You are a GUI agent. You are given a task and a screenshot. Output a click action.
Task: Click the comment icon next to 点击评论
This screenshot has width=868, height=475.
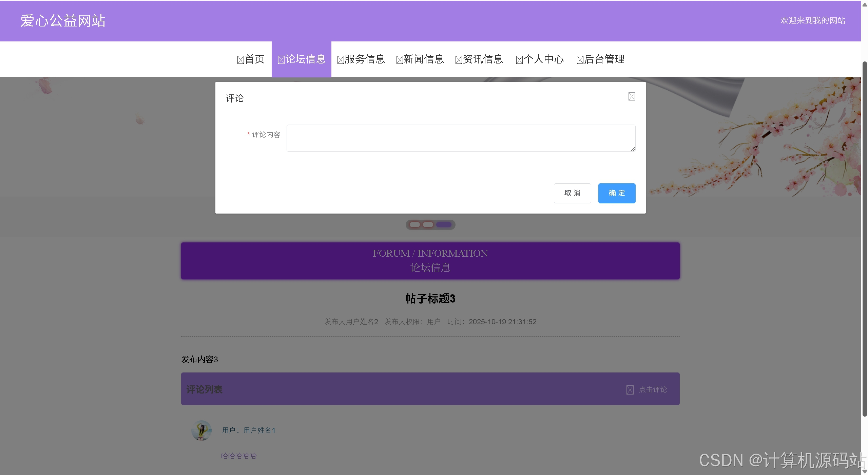tap(630, 390)
